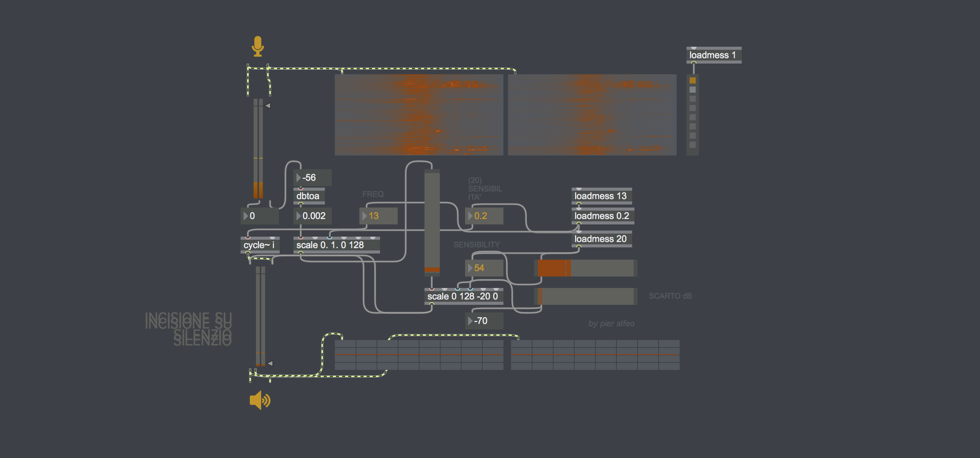
Task: Select the last radio button in the column
Action: pos(692,145)
